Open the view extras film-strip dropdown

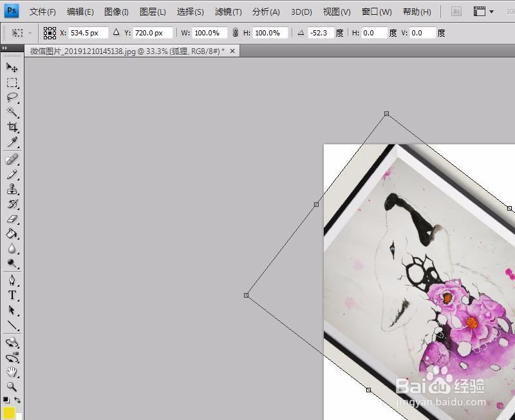[483, 12]
